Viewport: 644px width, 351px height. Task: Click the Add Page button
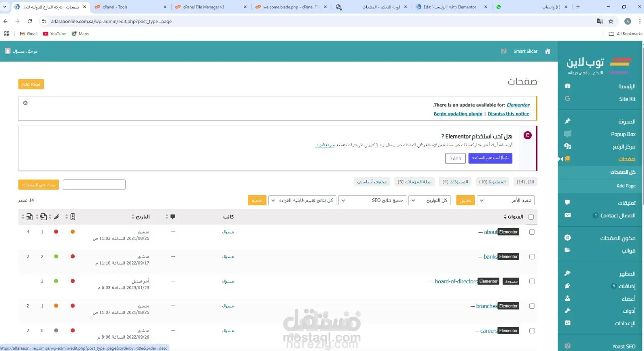pyautogui.click(x=31, y=85)
